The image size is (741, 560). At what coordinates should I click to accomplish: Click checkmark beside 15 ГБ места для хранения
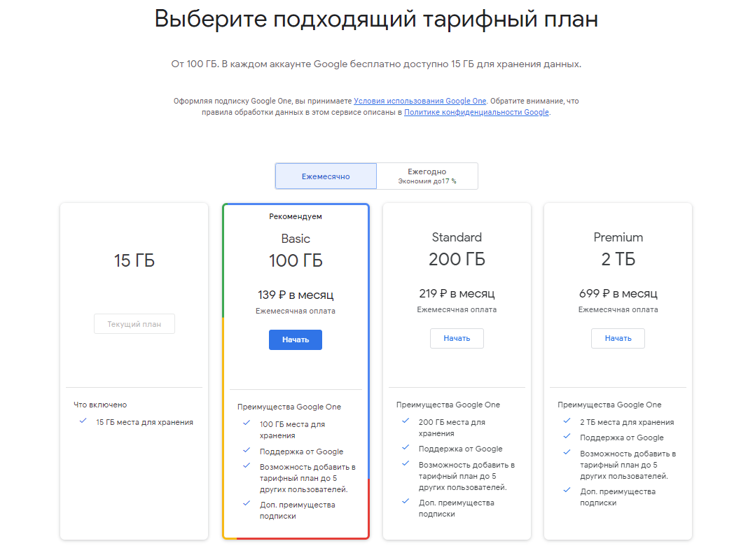(83, 421)
